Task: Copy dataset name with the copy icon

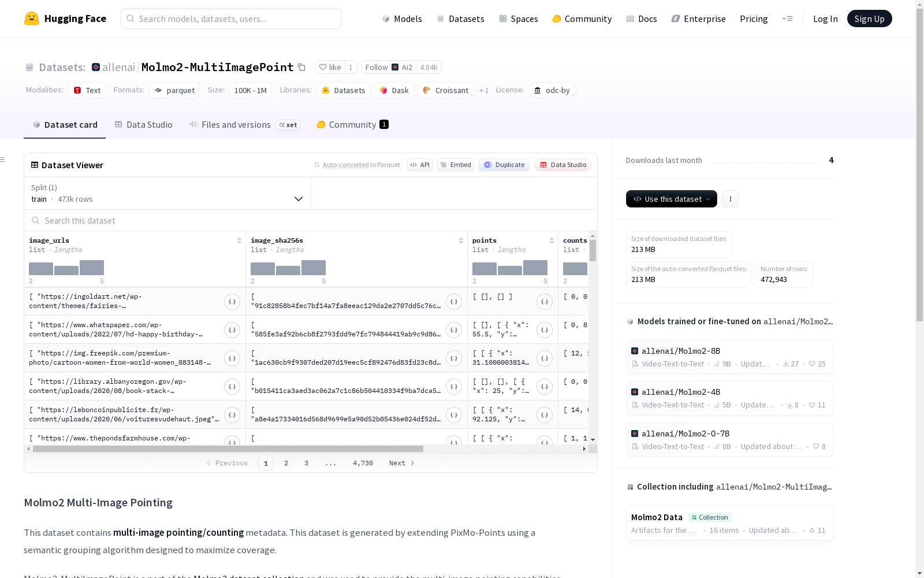Action: [x=301, y=67]
